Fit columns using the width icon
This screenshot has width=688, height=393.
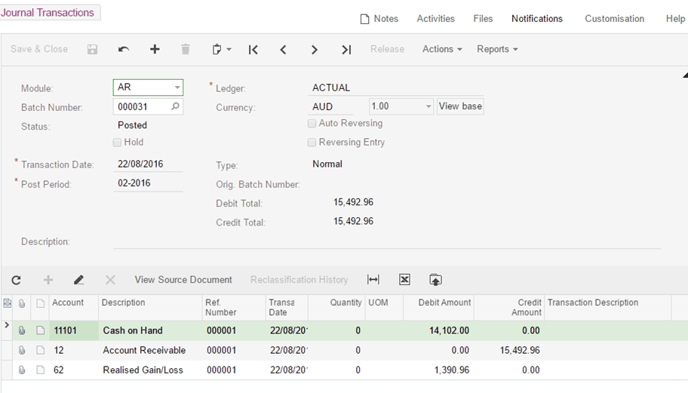tap(373, 279)
